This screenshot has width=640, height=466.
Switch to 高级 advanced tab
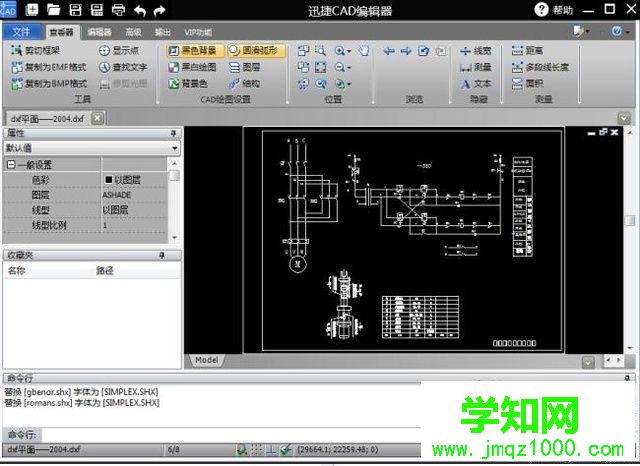tap(133, 32)
